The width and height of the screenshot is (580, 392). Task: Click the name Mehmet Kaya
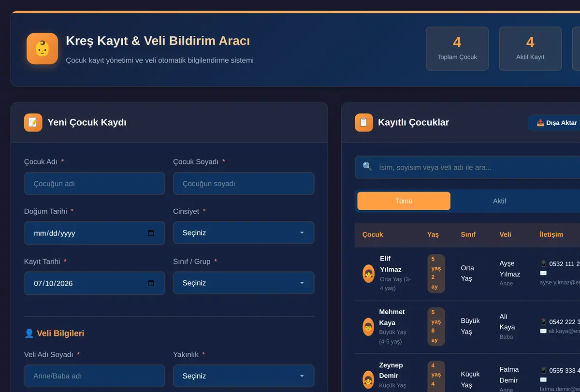(x=392, y=317)
